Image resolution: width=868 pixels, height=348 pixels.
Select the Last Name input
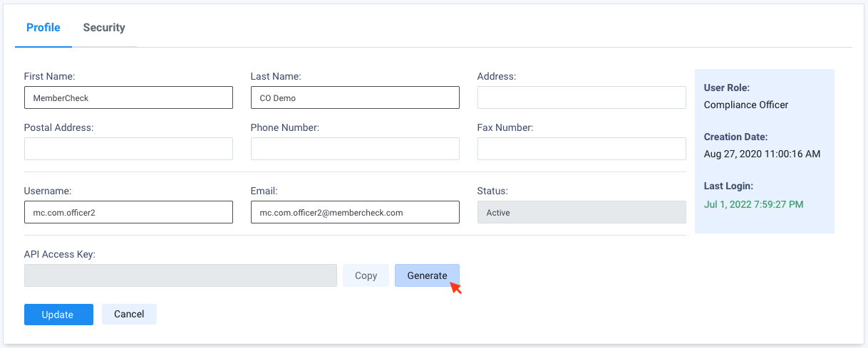pos(355,97)
